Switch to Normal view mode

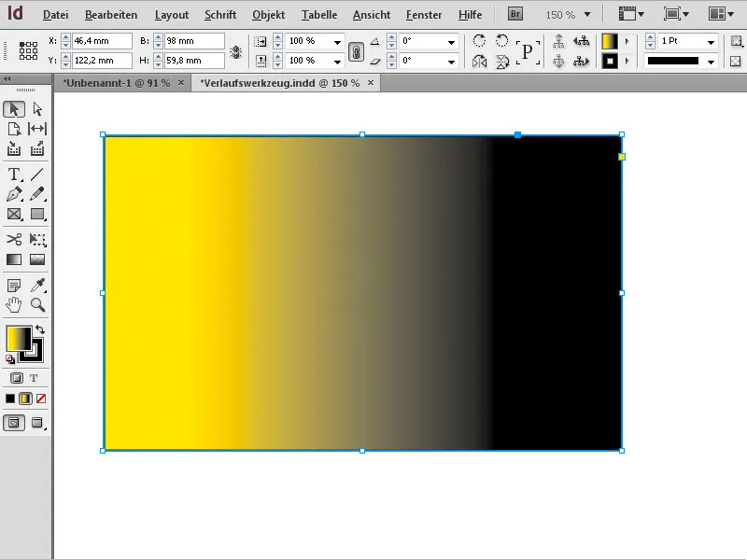[x=14, y=423]
